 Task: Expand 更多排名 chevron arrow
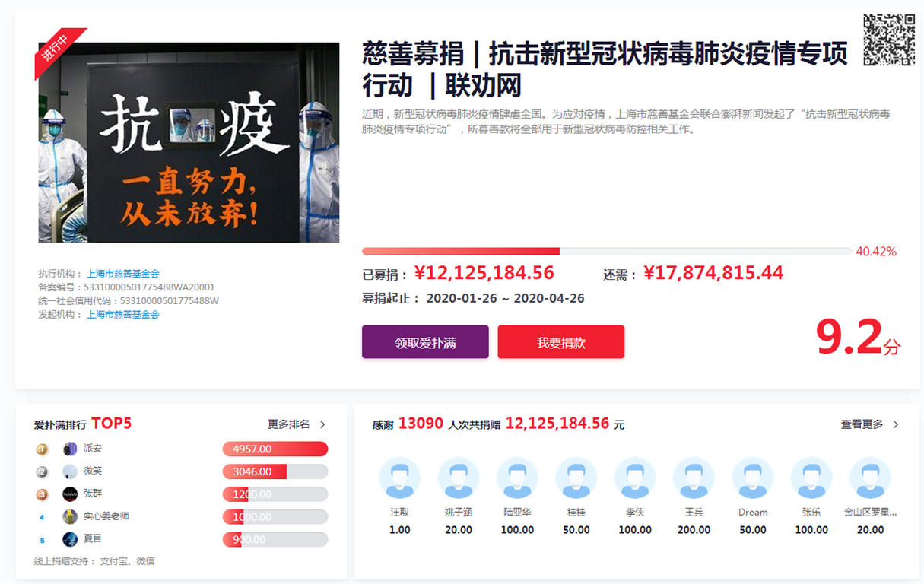coord(322,424)
